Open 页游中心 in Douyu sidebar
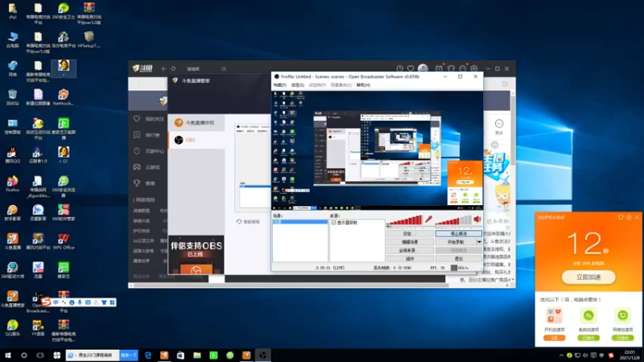Screen dimensions: 644x362 tap(148, 151)
